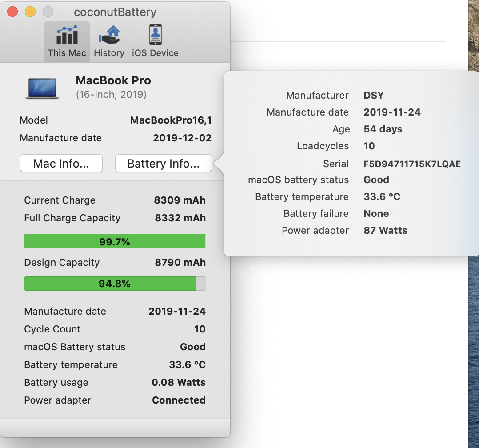Screen dimensions: 479x448
Task: Minimize window using the yellow button
Action: coord(30,12)
